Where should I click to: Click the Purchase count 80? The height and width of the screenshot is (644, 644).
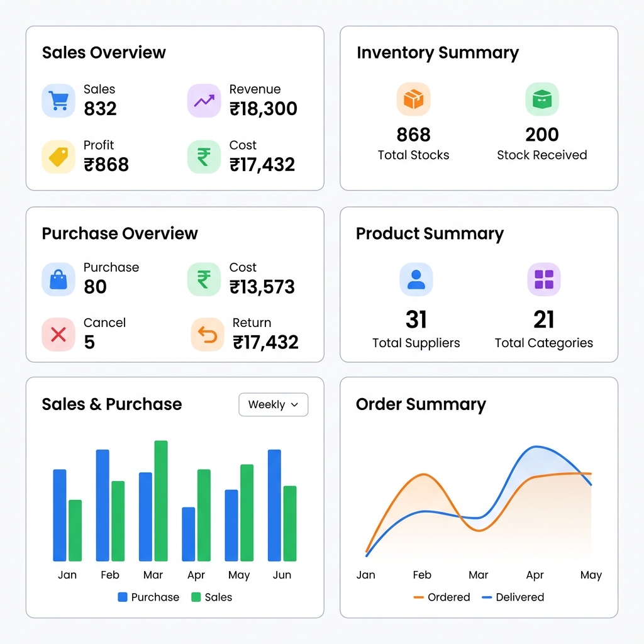tap(96, 287)
